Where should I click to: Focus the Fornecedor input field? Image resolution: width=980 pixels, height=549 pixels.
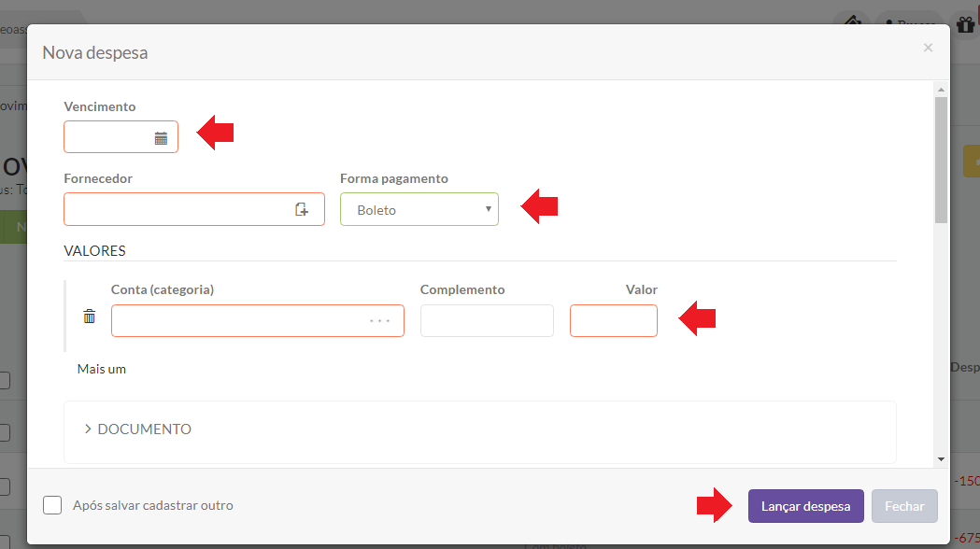point(194,209)
